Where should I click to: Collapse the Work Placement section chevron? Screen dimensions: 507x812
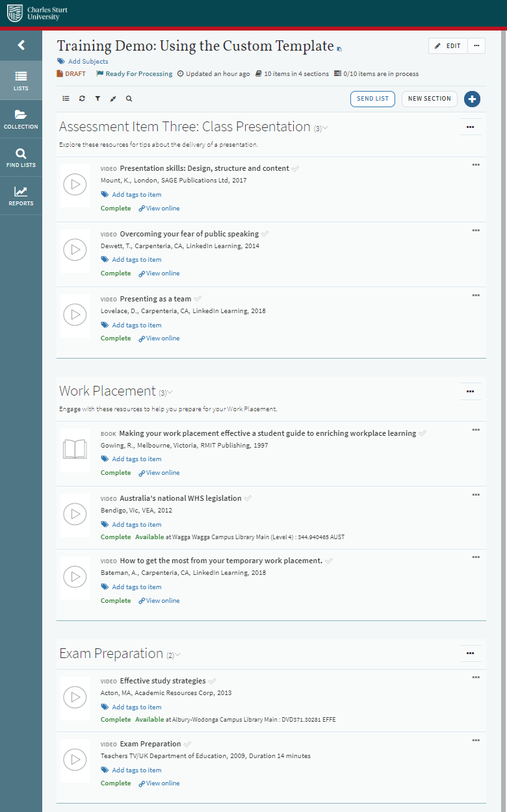(x=170, y=392)
